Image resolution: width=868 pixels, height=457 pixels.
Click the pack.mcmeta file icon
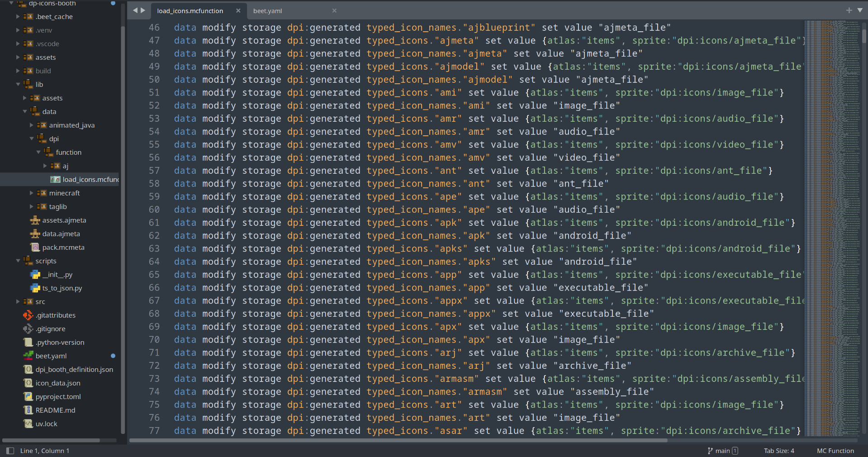click(x=35, y=248)
